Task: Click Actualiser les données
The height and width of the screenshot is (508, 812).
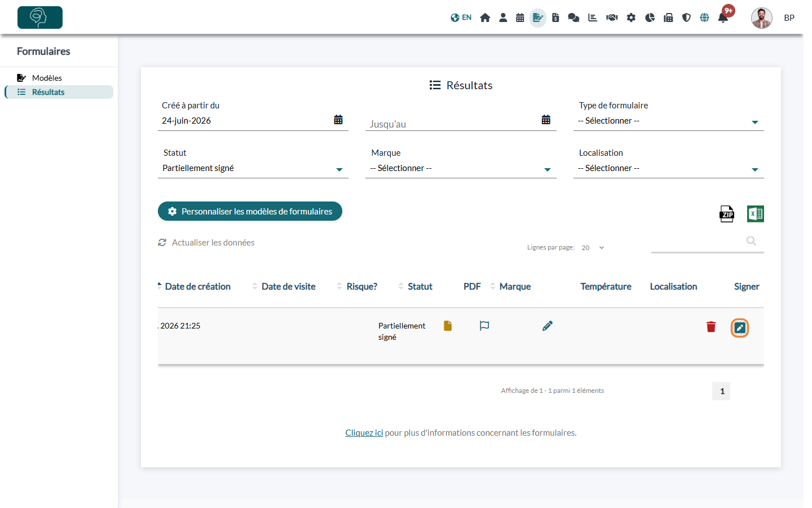Action: click(x=206, y=243)
